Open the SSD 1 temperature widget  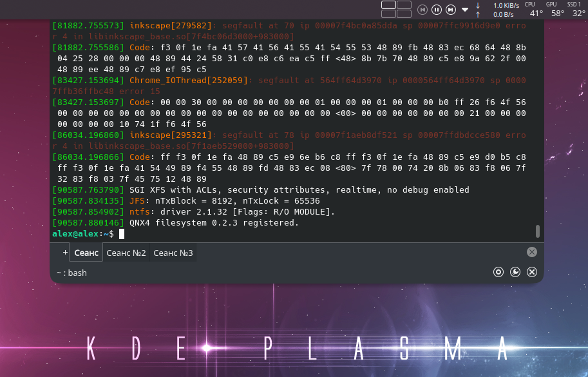pos(578,10)
